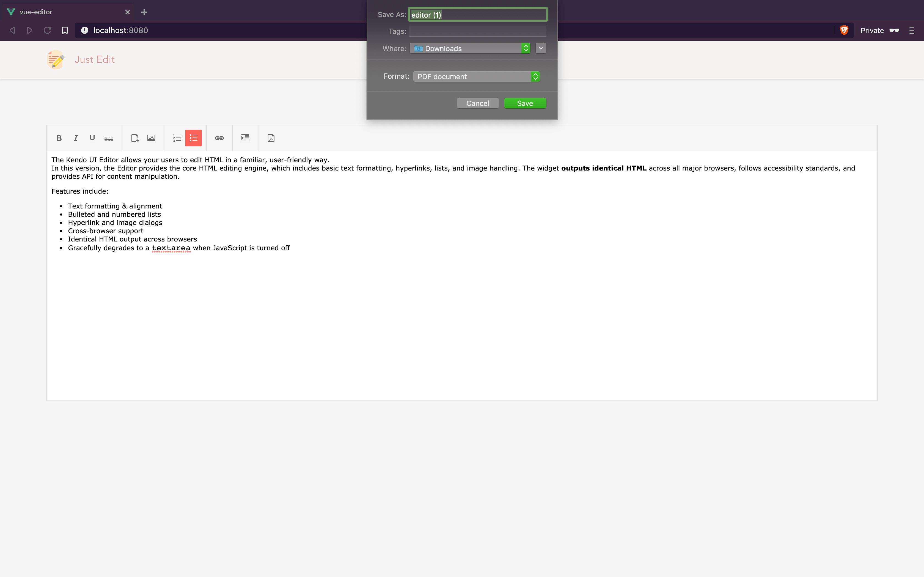Screen dimensions: 924x577
Task: Toggle italic formatting in the editor toolbar
Action: click(76, 138)
